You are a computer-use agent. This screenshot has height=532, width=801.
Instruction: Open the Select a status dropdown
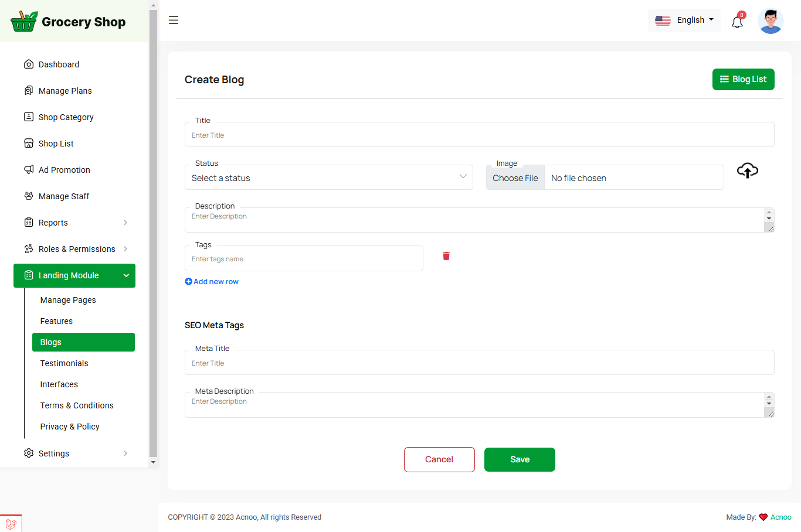coord(328,178)
